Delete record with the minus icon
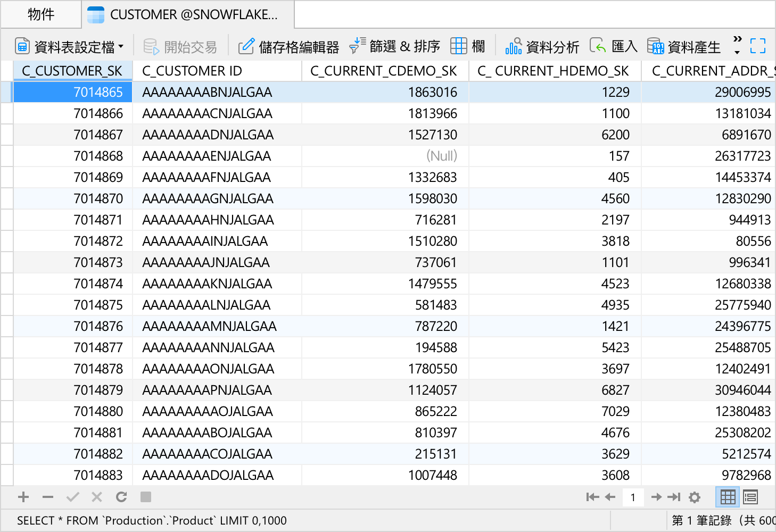 pos(48,497)
